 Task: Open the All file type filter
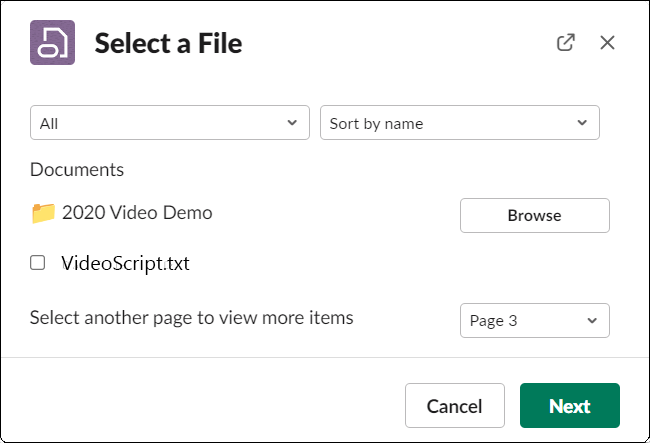(169, 123)
